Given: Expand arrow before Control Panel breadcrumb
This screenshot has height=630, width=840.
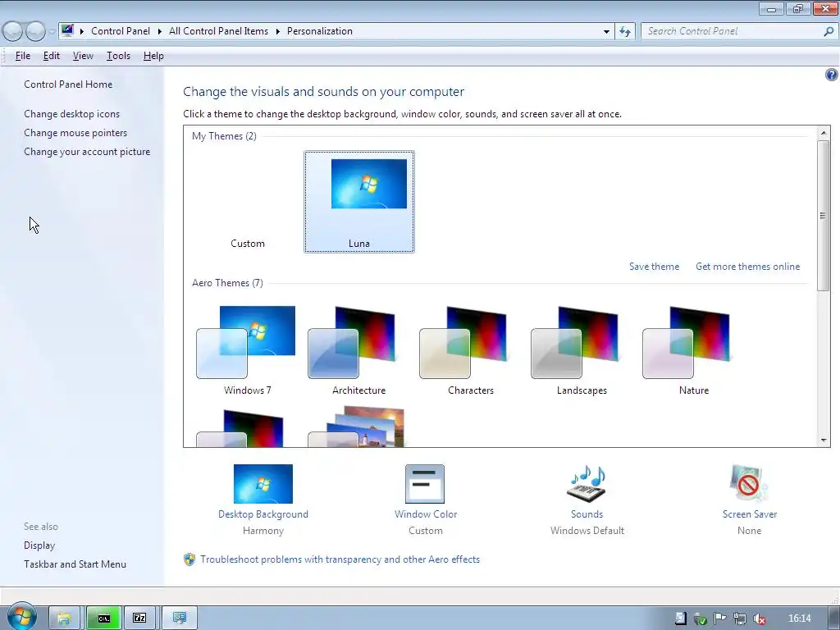Looking at the screenshot, I should 82,32.
